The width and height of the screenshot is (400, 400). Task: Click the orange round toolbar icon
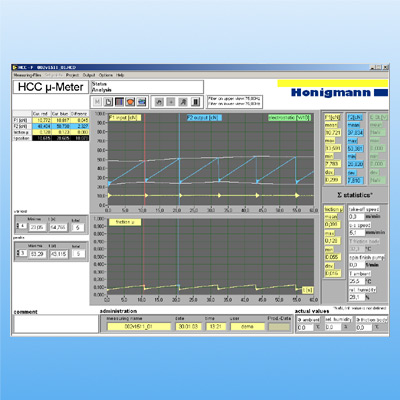[x=130, y=102]
